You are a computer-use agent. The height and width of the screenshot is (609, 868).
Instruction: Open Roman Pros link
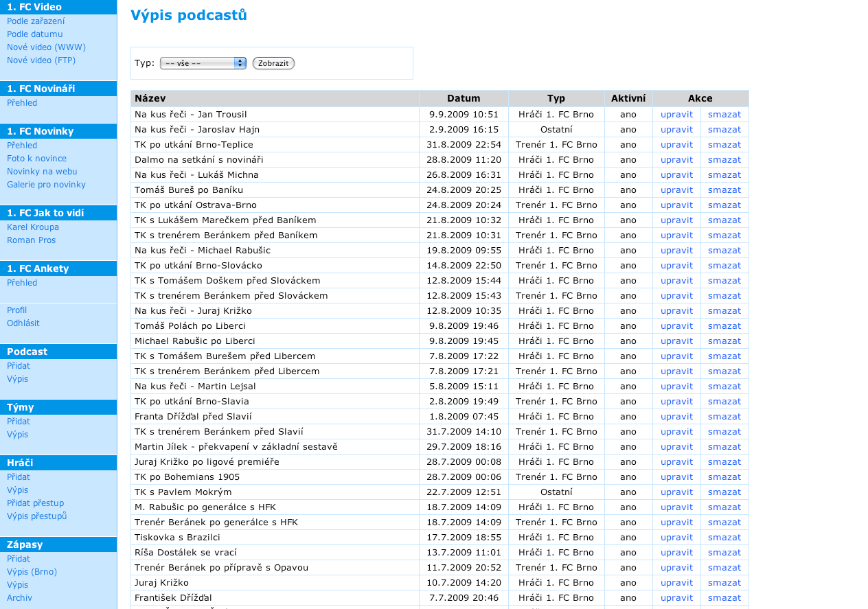(x=31, y=240)
